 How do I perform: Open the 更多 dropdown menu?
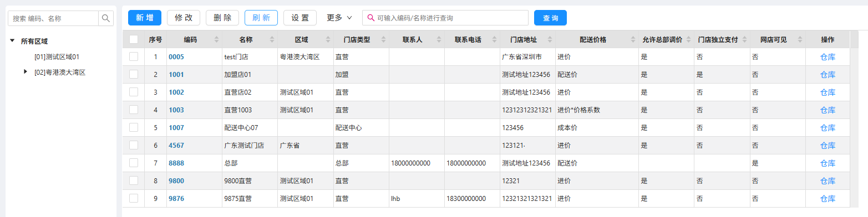(x=339, y=18)
